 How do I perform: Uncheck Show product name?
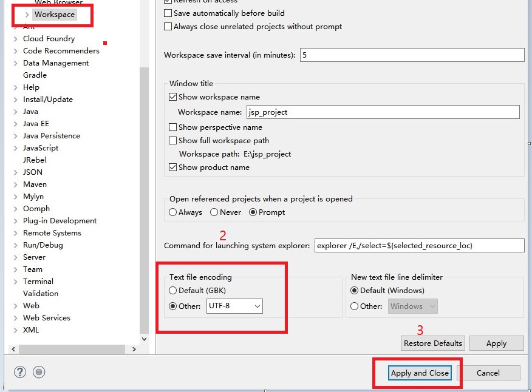pyautogui.click(x=172, y=167)
